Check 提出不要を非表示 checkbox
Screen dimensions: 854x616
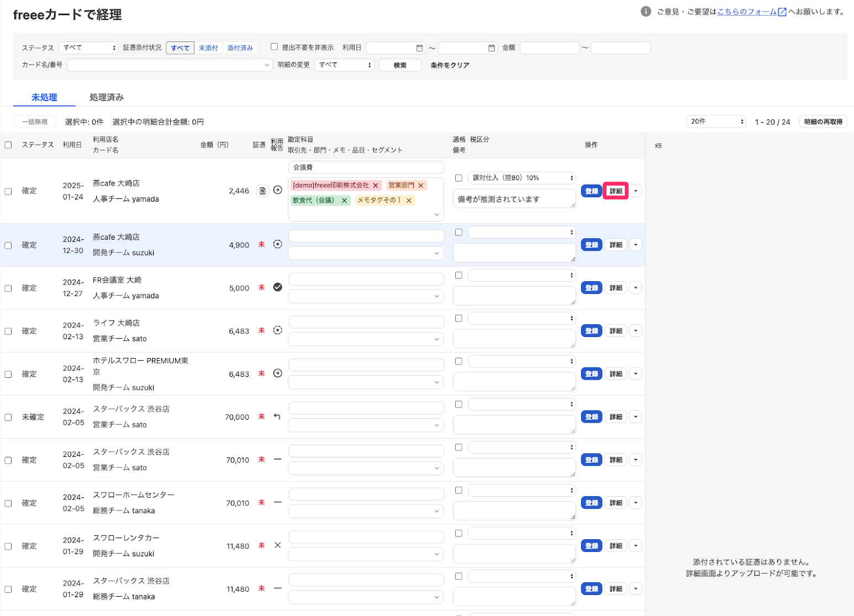click(x=274, y=47)
